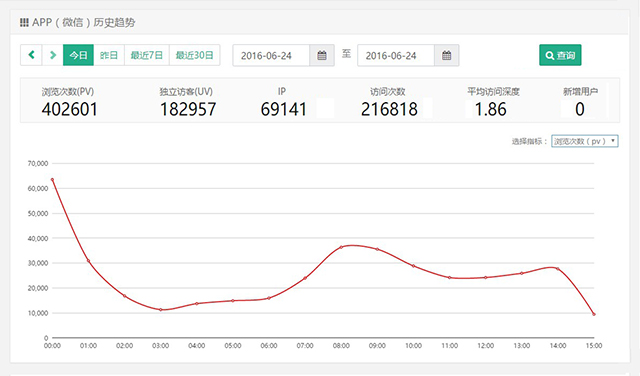Open the 浏览次数(pv) metric dropdown
The height and width of the screenshot is (376, 640).
[584, 141]
